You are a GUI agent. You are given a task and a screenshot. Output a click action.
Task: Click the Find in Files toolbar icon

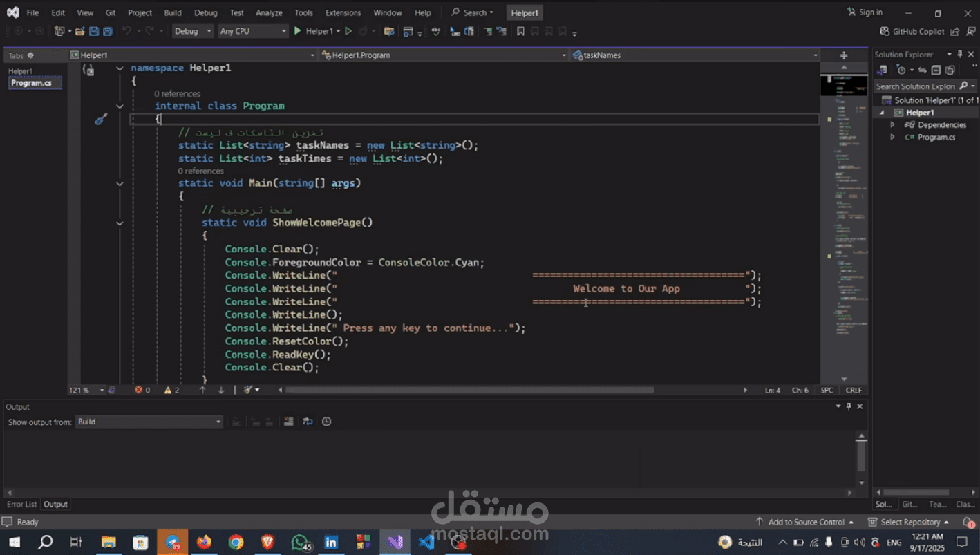point(389,31)
